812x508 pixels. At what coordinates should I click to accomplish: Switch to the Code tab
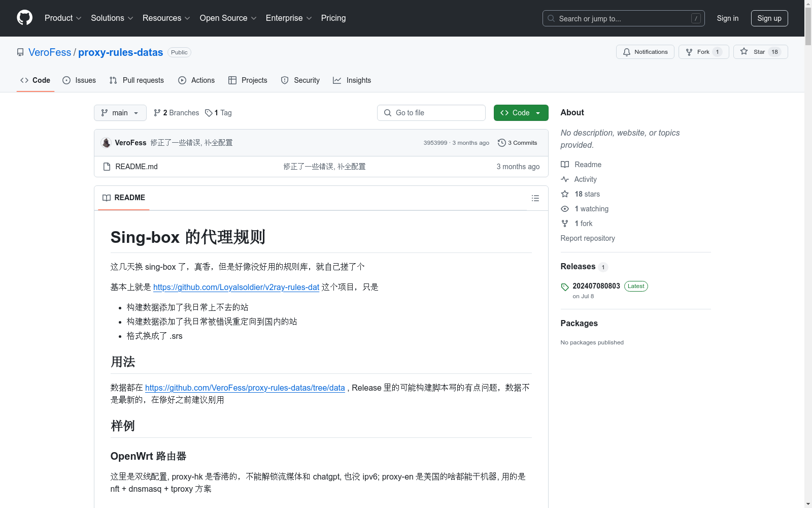pyautogui.click(x=35, y=80)
